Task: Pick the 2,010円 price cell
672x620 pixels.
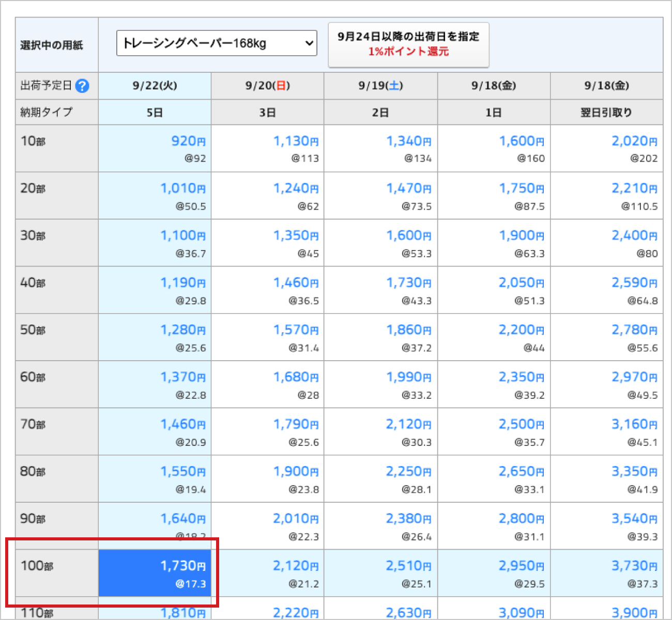Action: (268, 526)
